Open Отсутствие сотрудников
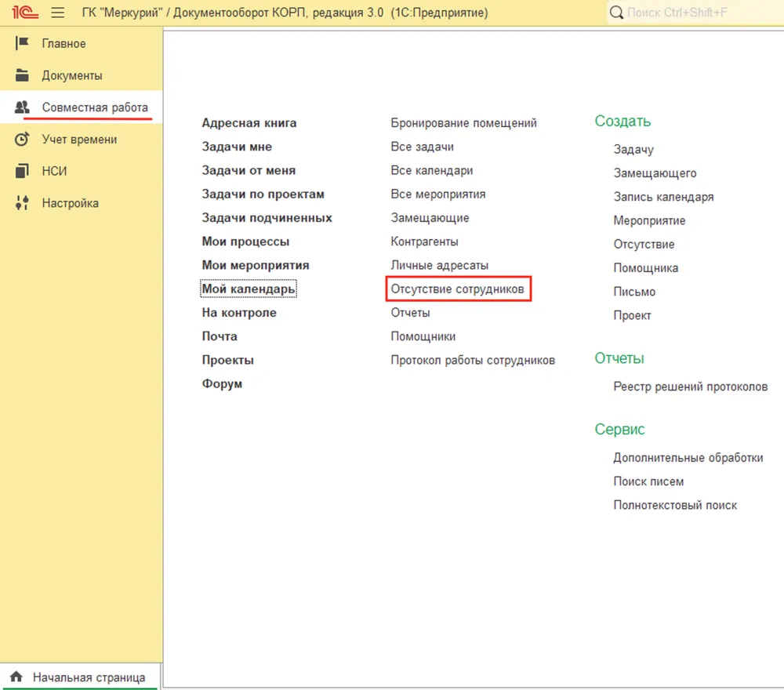Screen dimensions: 784x690 click(458, 289)
